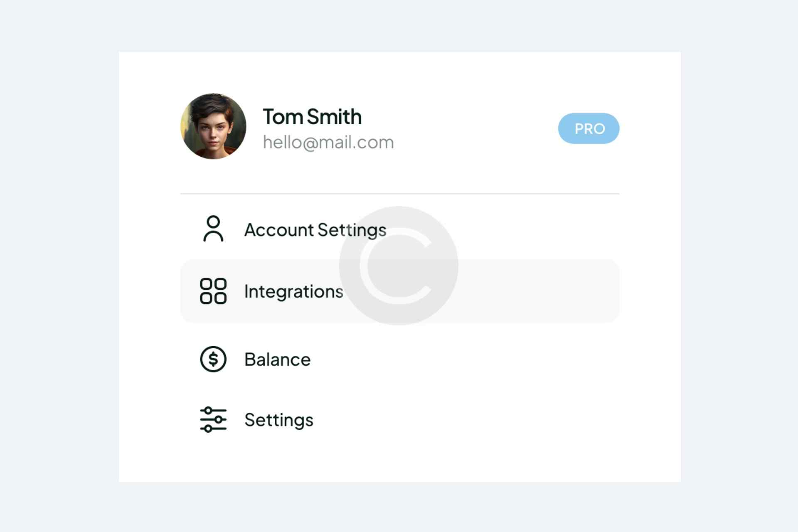Open the Settings text label at bottom

pyautogui.click(x=278, y=420)
